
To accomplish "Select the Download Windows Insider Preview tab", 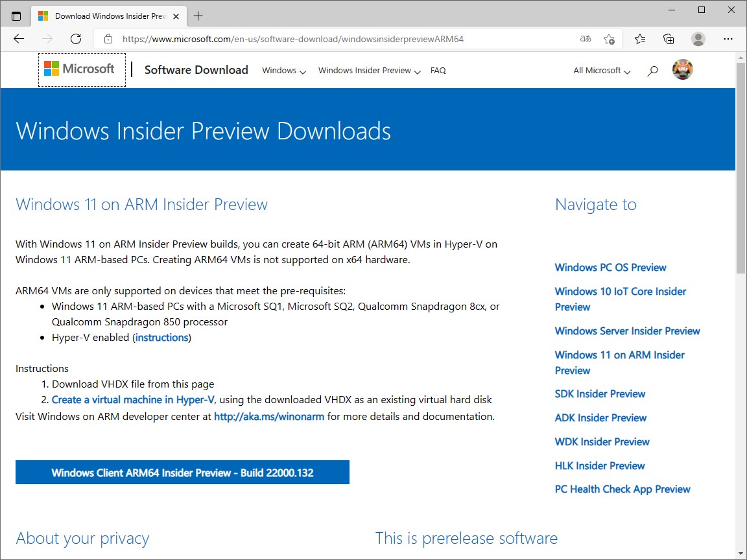I will [109, 16].
